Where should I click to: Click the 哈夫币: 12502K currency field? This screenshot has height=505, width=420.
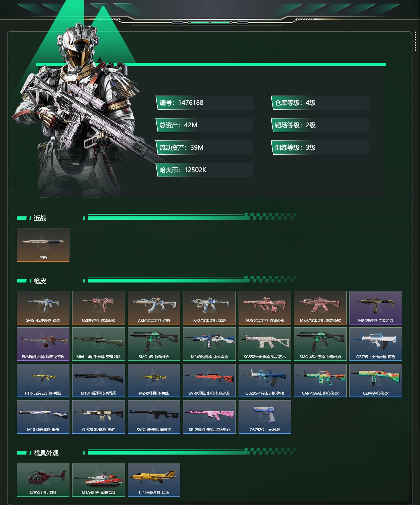204,170
